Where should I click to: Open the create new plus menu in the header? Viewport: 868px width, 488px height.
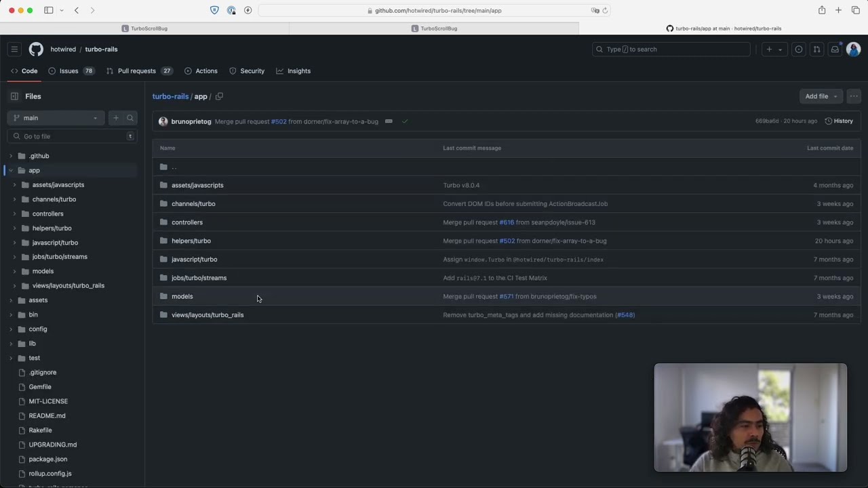click(774, 49)
